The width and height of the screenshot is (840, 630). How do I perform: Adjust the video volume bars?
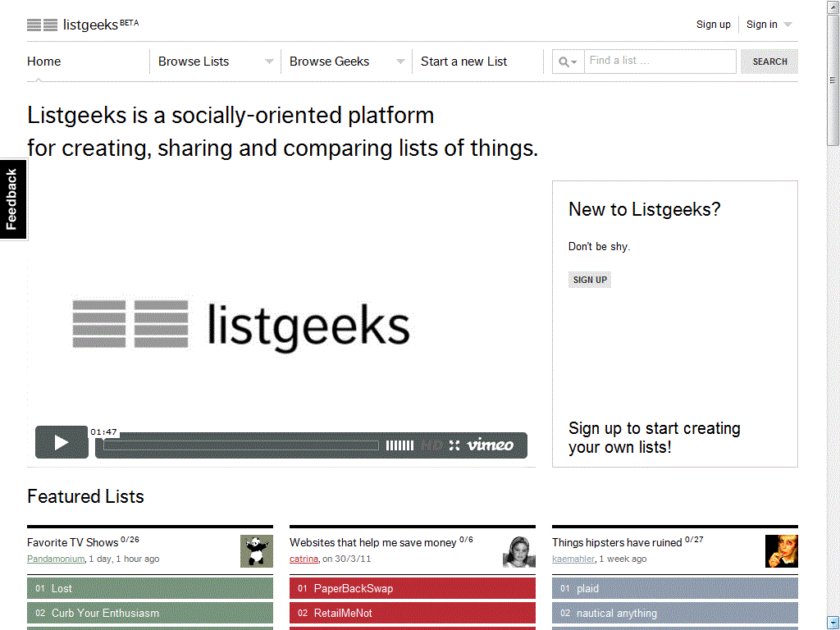coord(399,445)
